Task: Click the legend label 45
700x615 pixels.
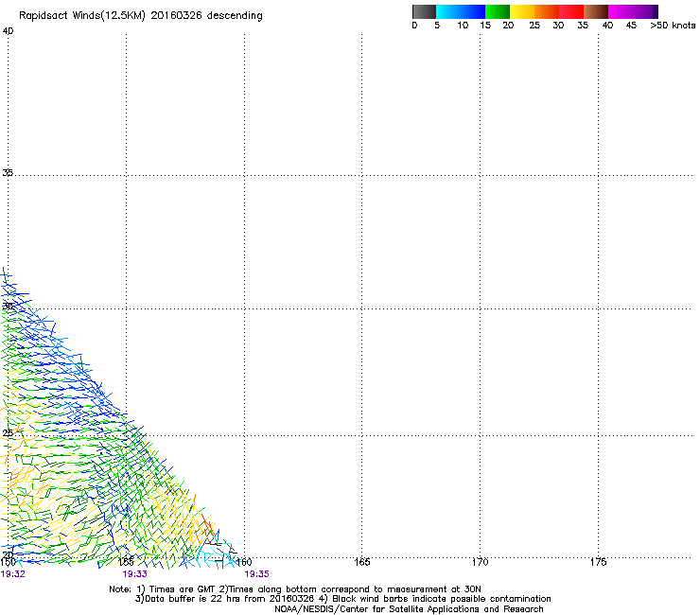Action: click(x=631, y=26)
